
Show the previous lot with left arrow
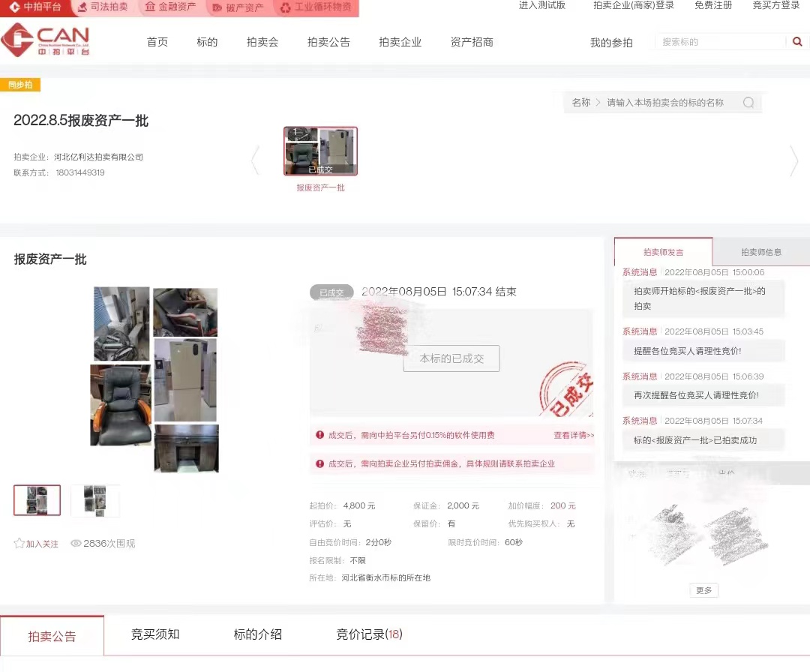255,160
